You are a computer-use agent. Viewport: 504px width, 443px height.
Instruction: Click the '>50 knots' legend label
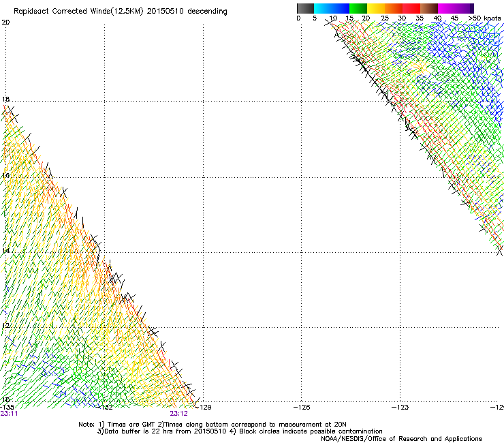click(x=484, y=18)
